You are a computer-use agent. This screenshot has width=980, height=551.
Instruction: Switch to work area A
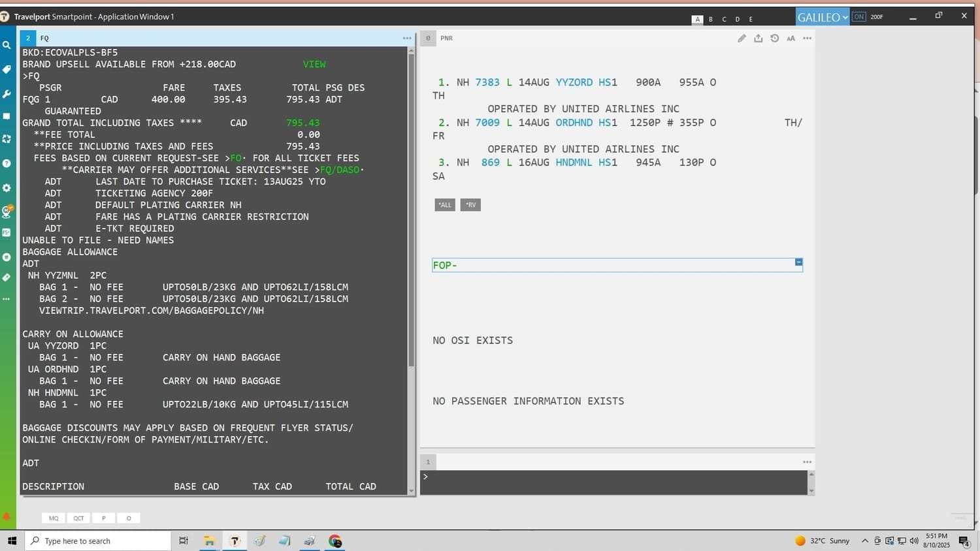tap(698, 20)
